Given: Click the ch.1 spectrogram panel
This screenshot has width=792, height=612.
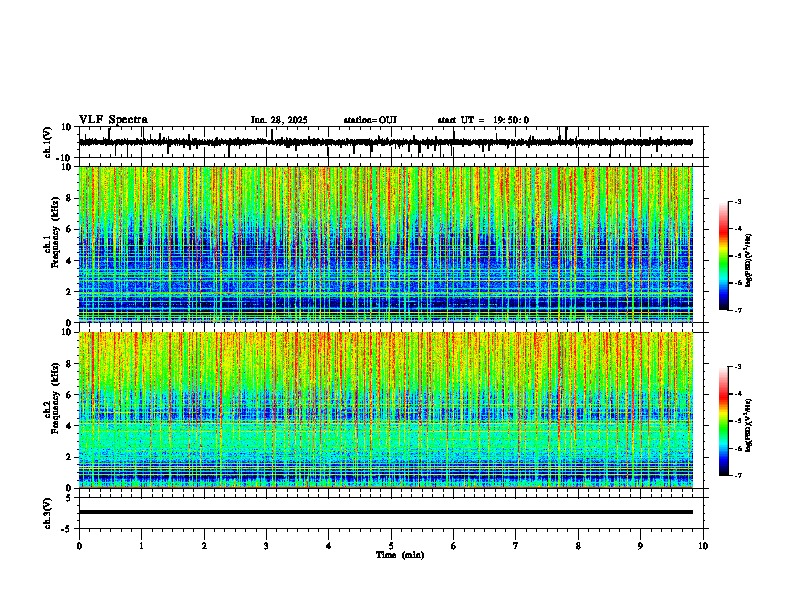Looking at the screenshot, I should [x=386, y=244].
